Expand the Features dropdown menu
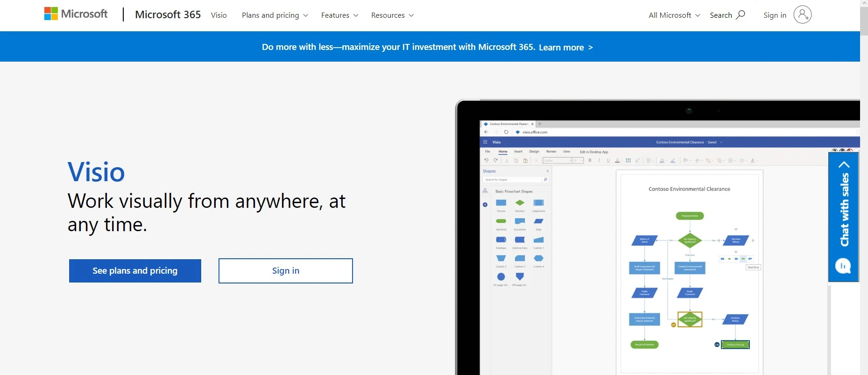 click(339, 15)
